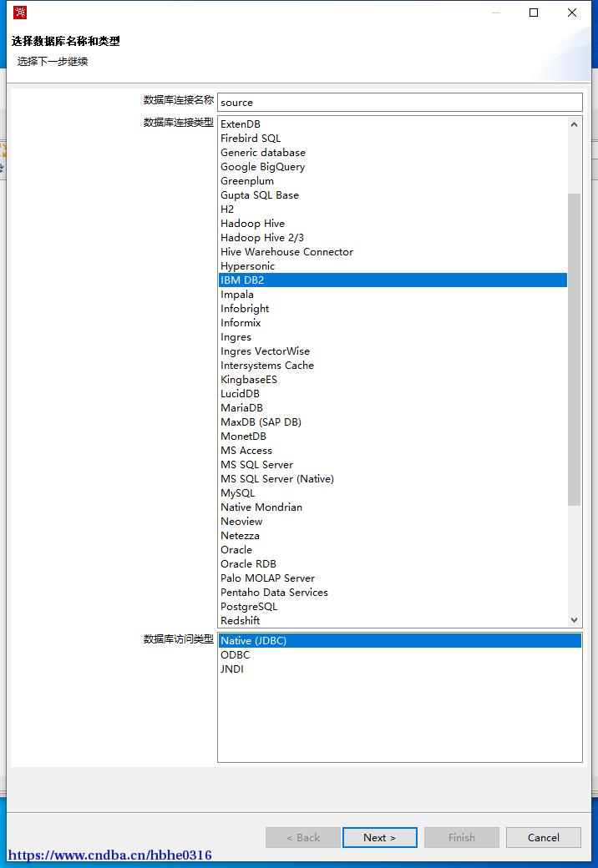This screenshot has height=868, width=598.
Task: Pick Native Mondrian entry
Action: [x=393, y=507]
